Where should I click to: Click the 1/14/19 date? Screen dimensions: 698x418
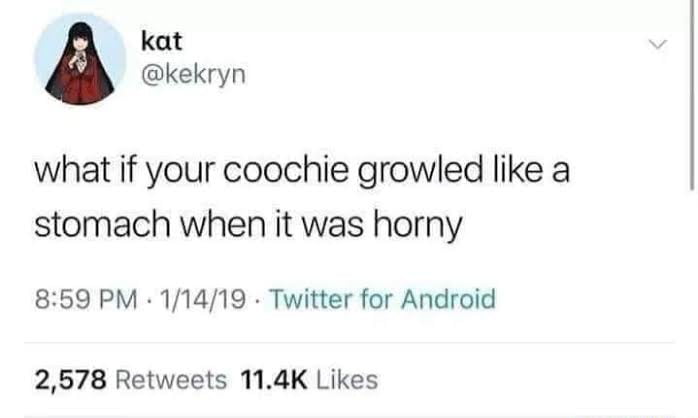pyautogui.click(x=203, y=299)
